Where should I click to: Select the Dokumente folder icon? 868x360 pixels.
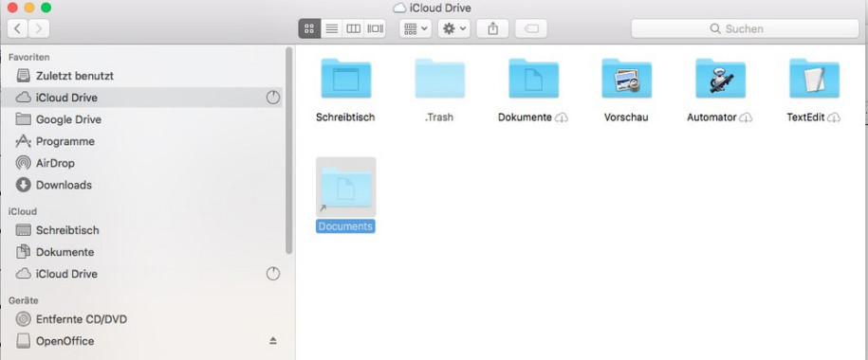[534, 78]
